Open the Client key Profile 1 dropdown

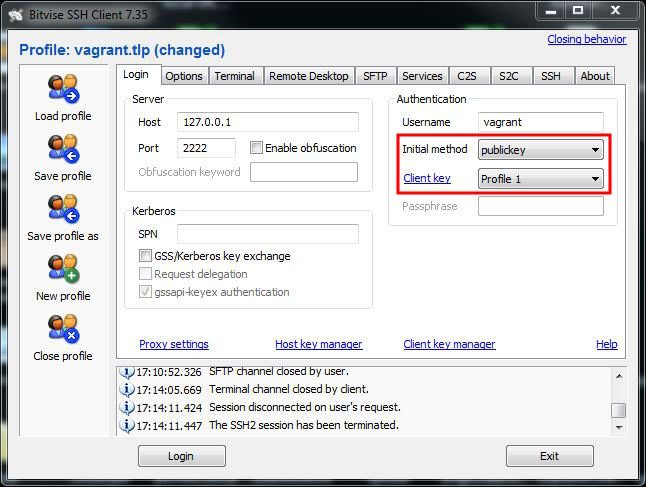point(541,178)
